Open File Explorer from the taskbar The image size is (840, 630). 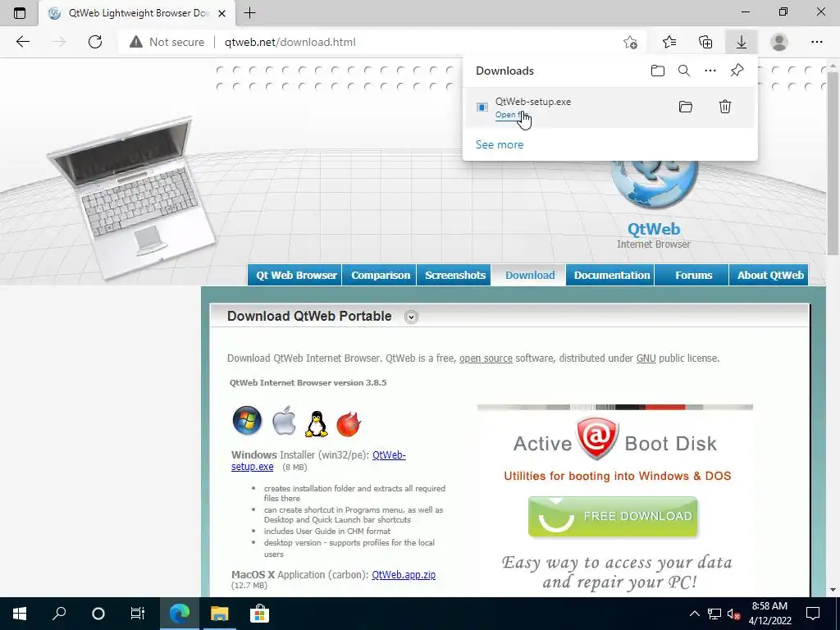[219, 614]
